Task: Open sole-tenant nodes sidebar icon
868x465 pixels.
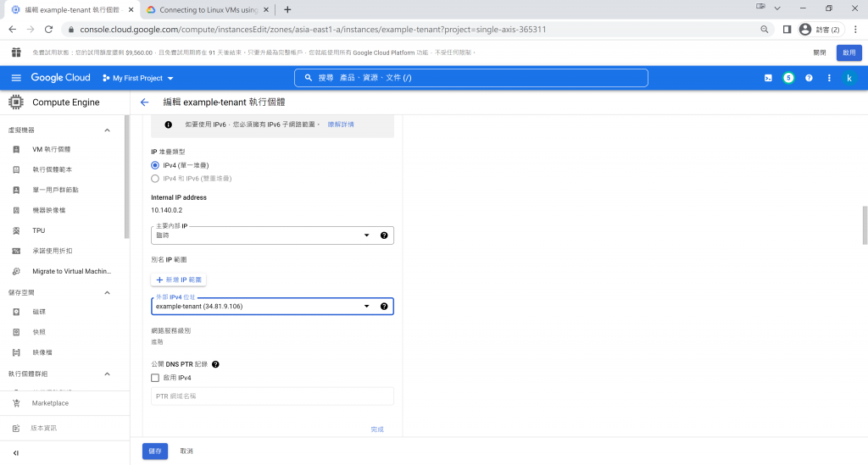Action: 16,190
